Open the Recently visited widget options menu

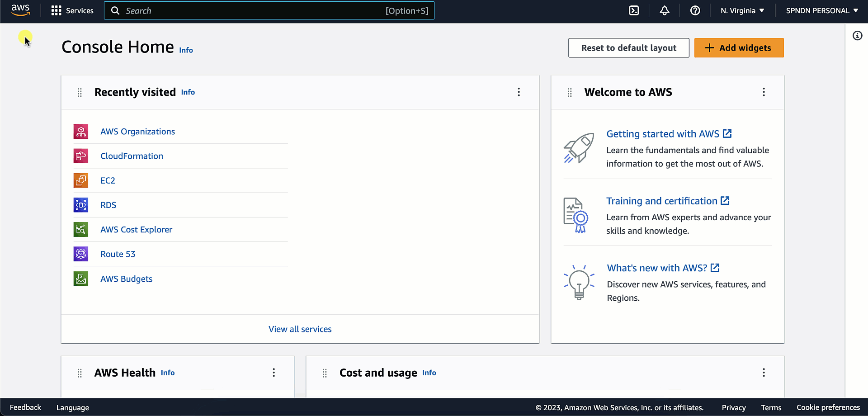tap(519, 92)
